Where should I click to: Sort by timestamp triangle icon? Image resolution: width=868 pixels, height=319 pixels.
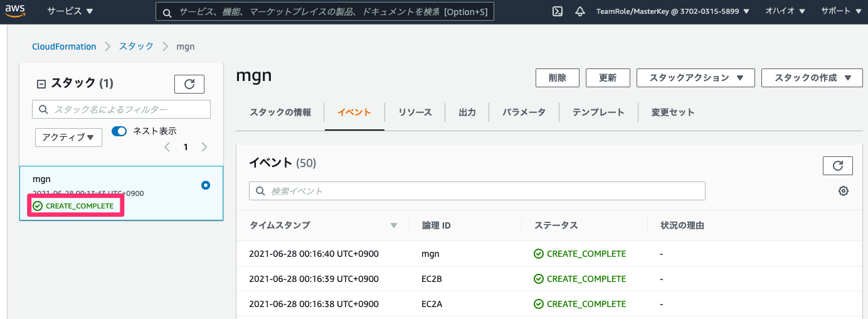394,225
